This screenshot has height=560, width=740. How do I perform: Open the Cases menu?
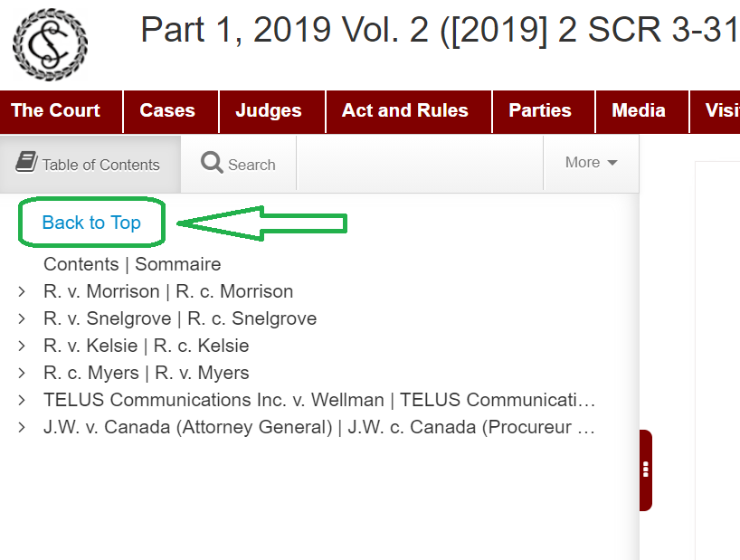pyautogui.click(x=167, y=111)
